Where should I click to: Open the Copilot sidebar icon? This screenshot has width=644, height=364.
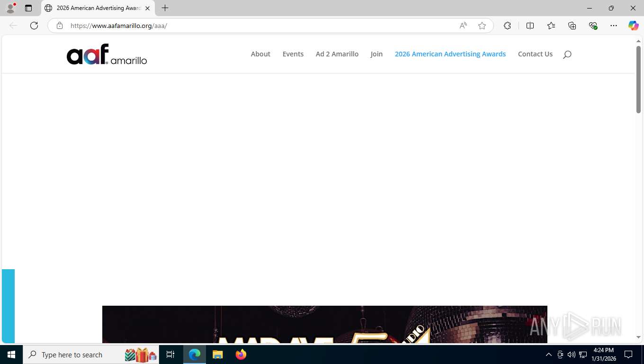tap(634, 26)
